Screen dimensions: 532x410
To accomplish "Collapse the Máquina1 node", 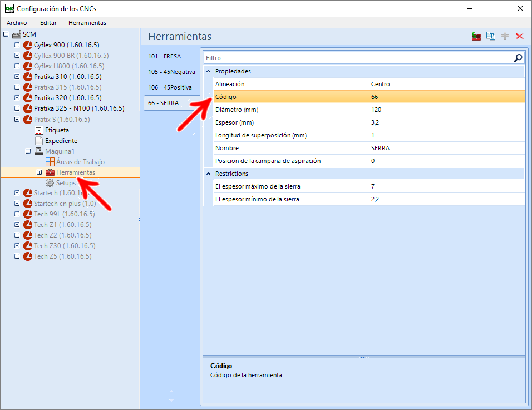I will 28,151.
